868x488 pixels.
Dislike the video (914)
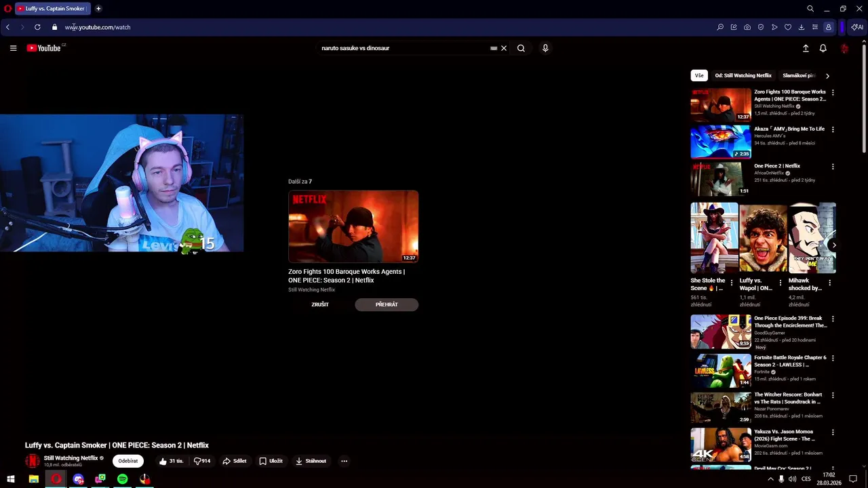pos(202,461)
